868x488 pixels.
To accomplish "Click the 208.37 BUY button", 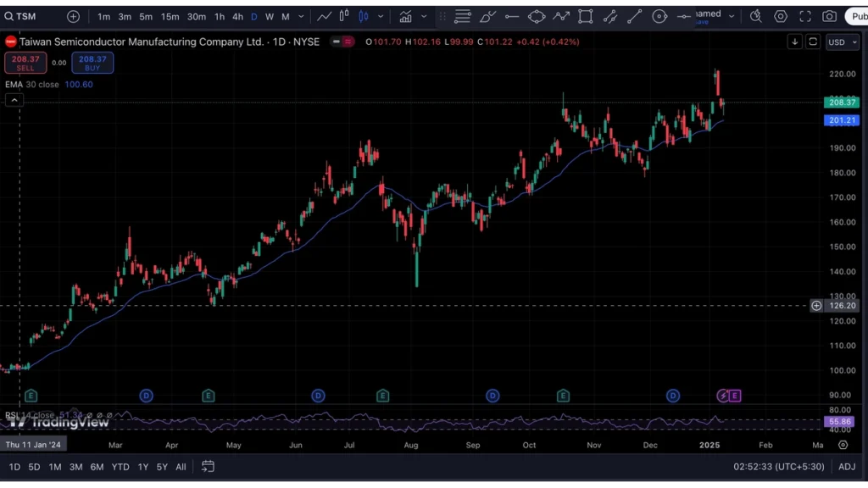I will pyautogui.click(x=92, y=63).
